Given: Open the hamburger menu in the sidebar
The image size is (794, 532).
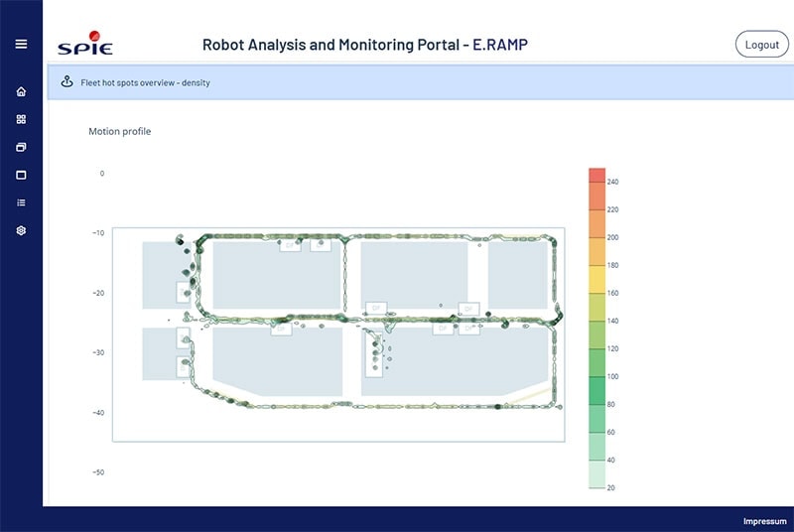Looking at the screenshot, I should coord(21,44).
